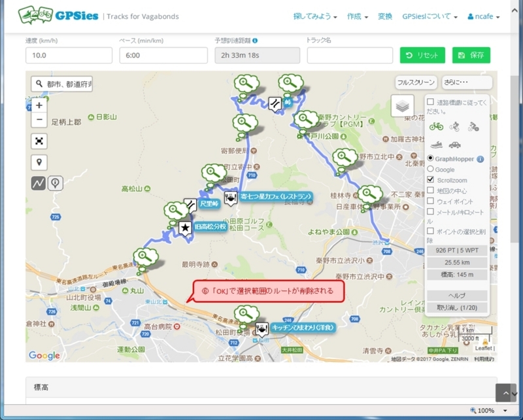Viewport: 523px width, 420px height.
Task: Click the トラック名 input field
Action: point(350,55)
